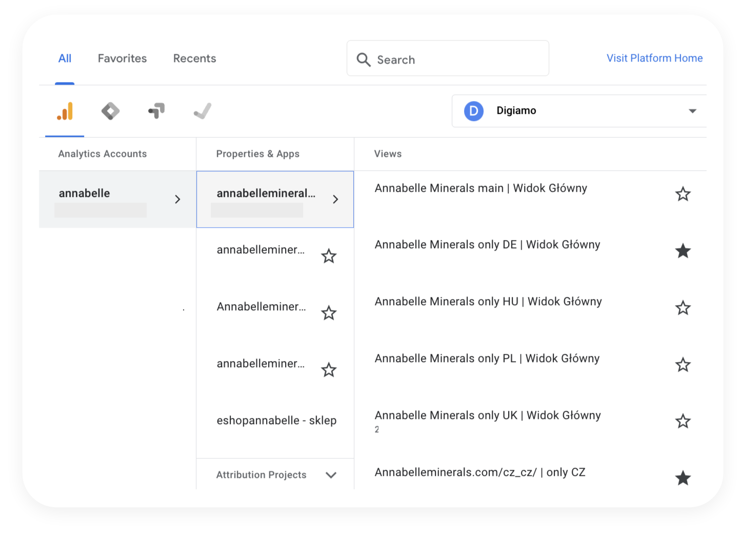Click the magnifying glass search icon
This screenshot has height=560, width=743.
tap(364, 59)
